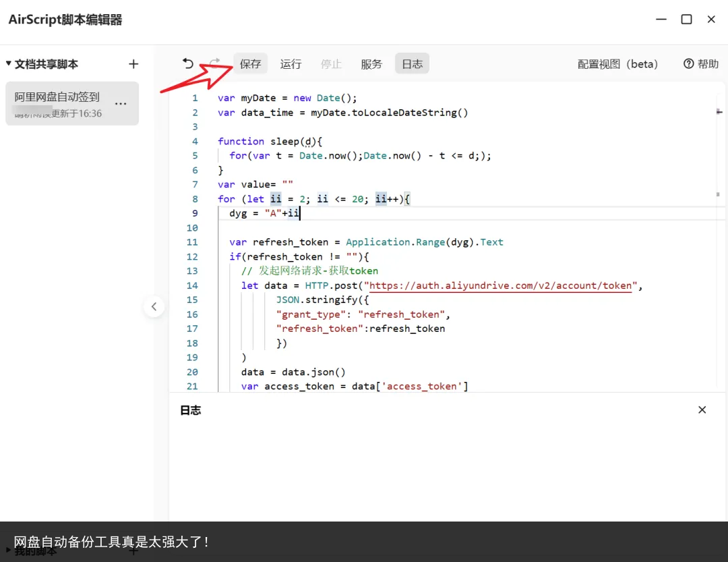
Task: Click the aliyundrive token URL in code
Action: coord(500,285)
